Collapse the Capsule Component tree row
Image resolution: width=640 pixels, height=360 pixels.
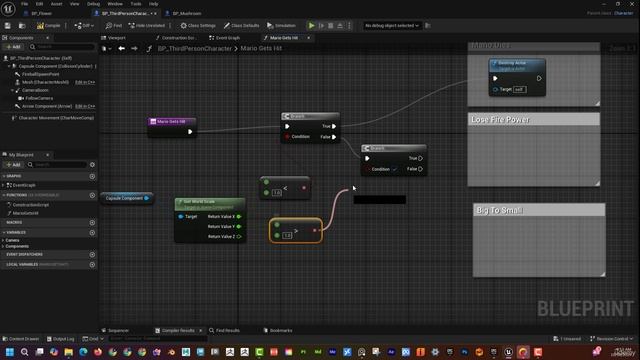coord(9,66)
